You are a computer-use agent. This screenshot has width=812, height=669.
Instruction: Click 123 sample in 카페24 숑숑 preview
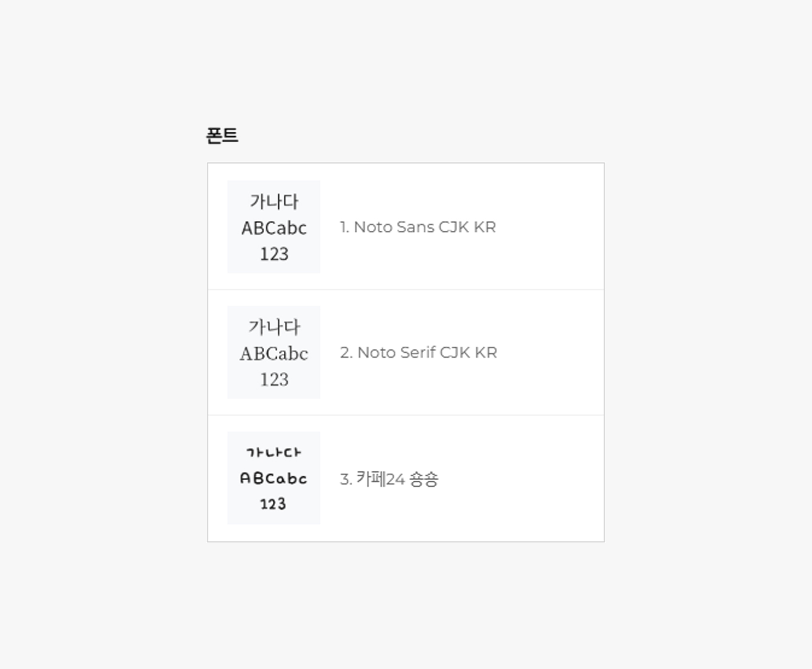point(273,504)
